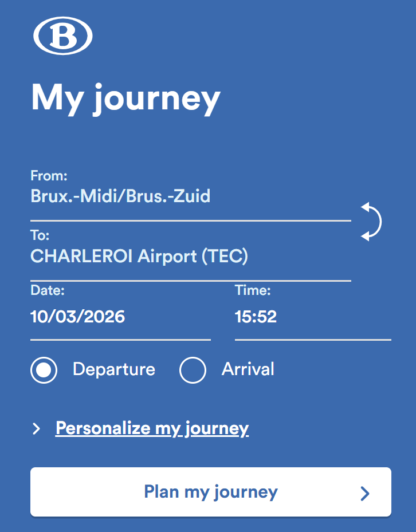416x532 pixels.
Task: Click the SNCB "B" logo
Action: pyautogui.click(x=63, y=36)
